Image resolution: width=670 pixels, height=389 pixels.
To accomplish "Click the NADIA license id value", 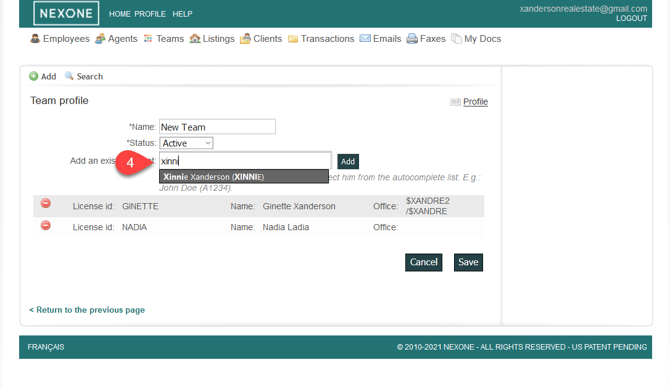I will click(x=134, y=227).
